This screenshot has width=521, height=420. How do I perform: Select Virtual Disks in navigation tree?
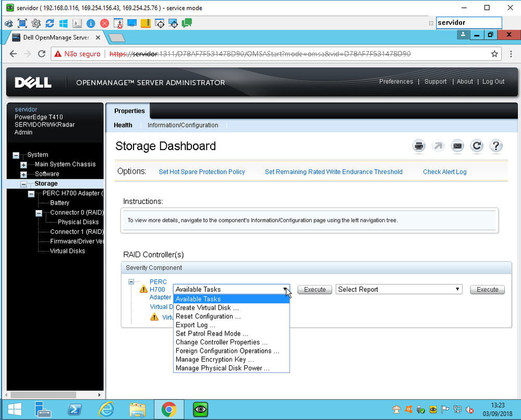coord(67,251)
